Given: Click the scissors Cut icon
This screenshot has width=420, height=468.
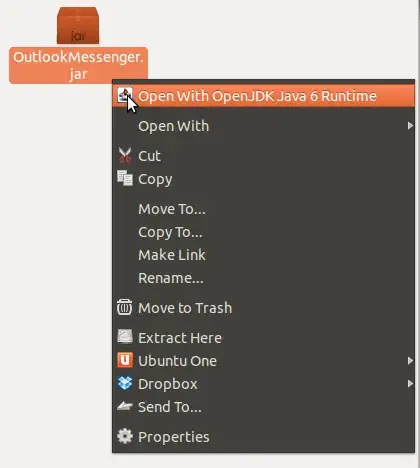Looking at the screenshot, I should (125, 156).
